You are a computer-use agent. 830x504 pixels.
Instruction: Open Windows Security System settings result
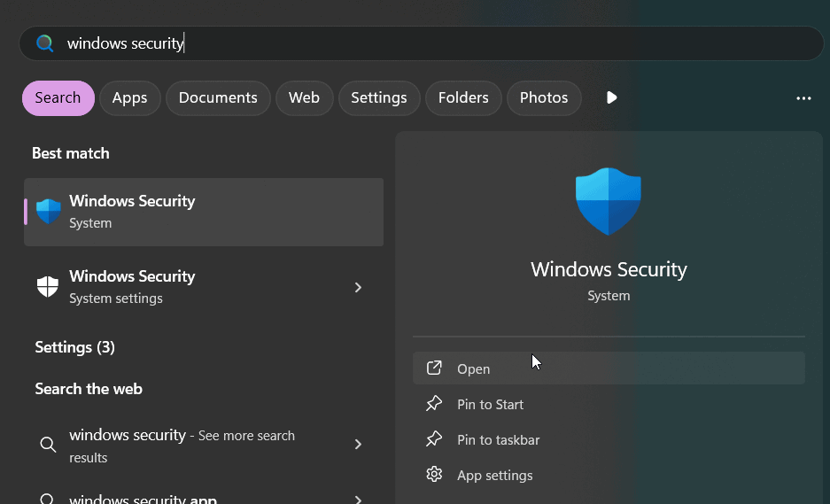point(204,287)
